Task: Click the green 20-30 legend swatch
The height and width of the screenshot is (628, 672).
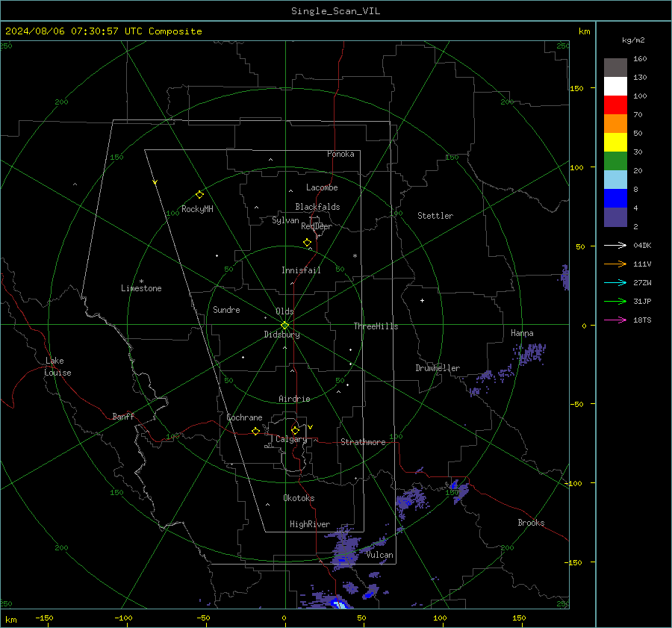Action: (x=615, y=161)
